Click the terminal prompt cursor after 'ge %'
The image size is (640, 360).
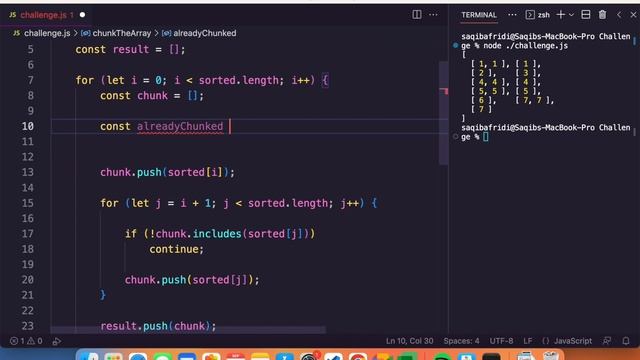[x=486, y=137]
